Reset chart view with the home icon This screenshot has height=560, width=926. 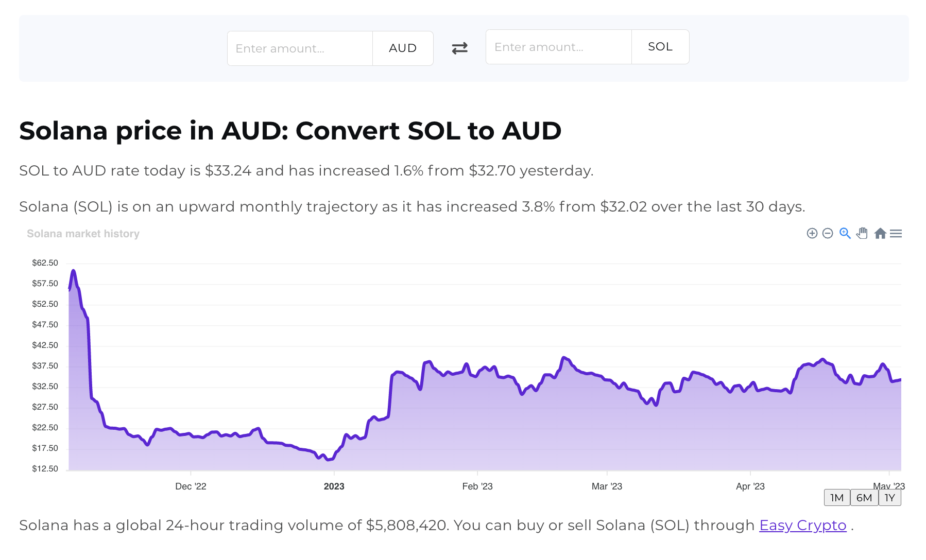(880, 233)
